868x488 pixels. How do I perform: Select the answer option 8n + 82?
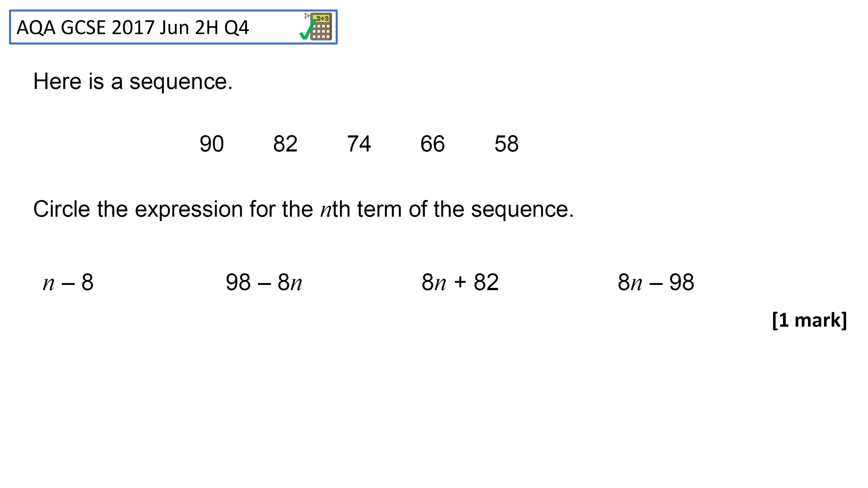460,282
